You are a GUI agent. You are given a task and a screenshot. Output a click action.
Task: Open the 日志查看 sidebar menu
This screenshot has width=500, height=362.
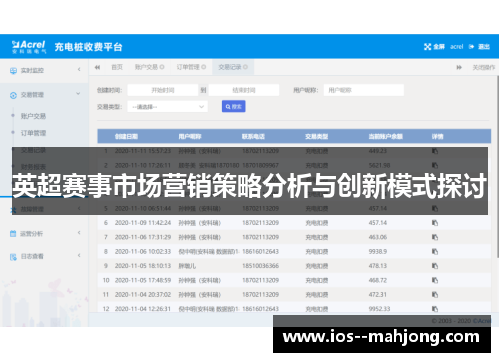[x=32, y=256]
